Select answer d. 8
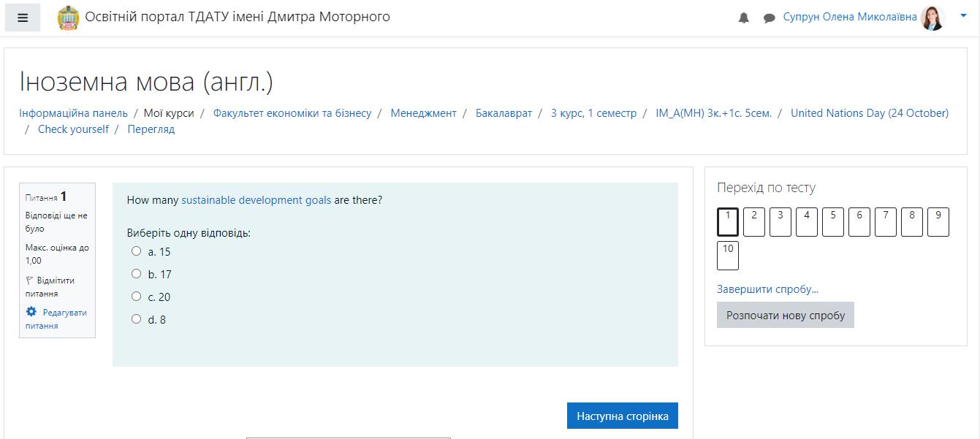This screenshot has width=980, height=439. [136, 319]
